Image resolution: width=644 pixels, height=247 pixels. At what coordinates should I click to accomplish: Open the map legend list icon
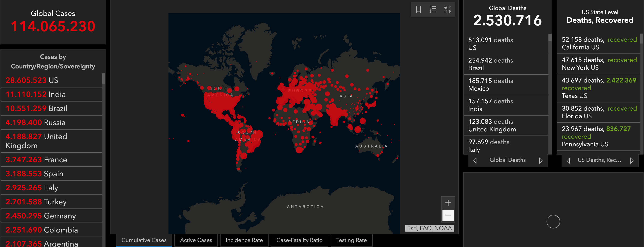433,10
